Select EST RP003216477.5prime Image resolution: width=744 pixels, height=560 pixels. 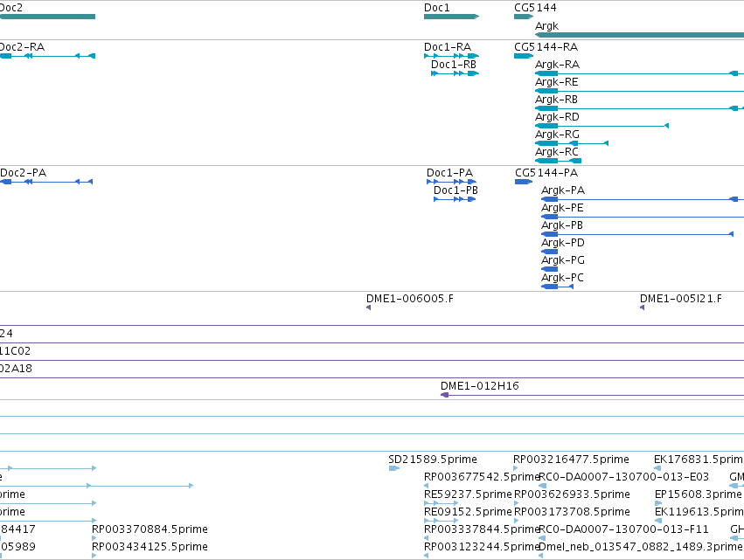[515, 468]
